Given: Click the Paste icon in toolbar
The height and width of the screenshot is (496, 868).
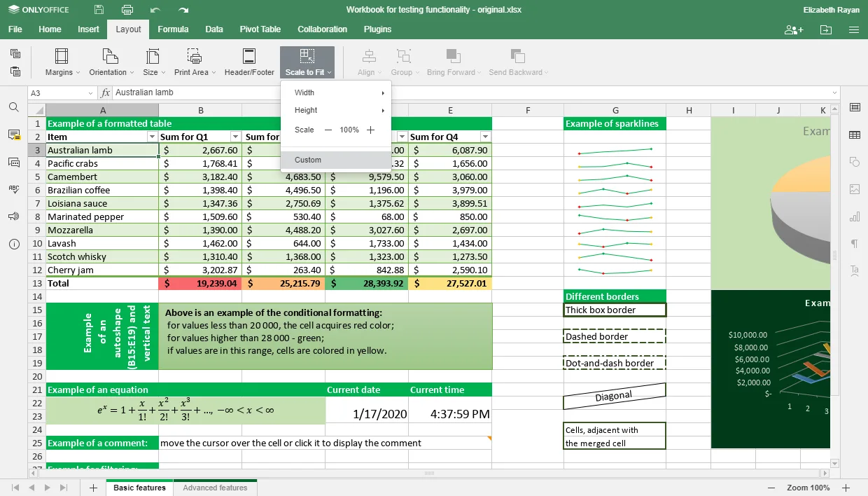Looking at the screenshot, I should [x=15, y=71].
